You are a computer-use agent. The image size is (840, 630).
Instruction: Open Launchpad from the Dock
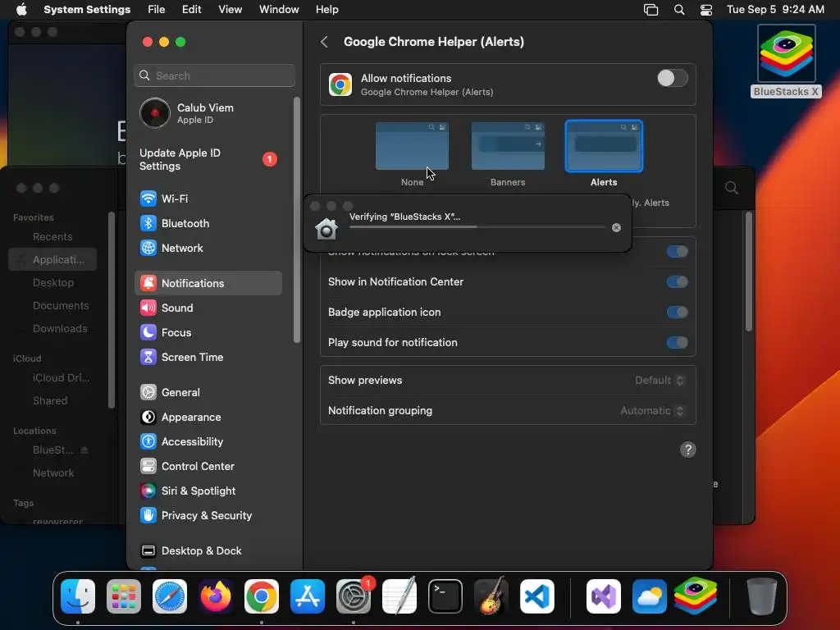(124, 596)
